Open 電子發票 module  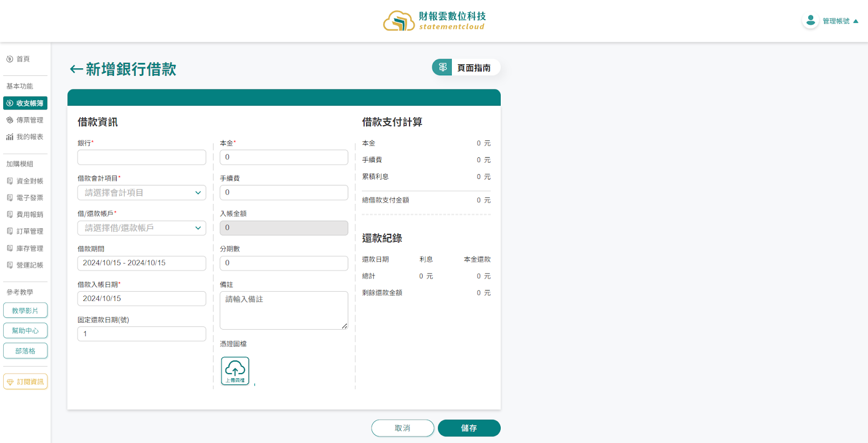tap(25, 198)
